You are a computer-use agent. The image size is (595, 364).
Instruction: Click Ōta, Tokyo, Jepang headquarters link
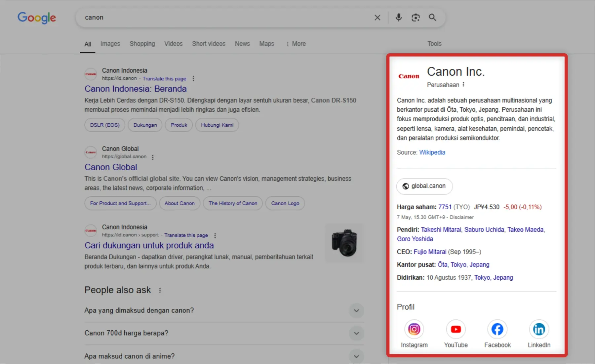463,264
